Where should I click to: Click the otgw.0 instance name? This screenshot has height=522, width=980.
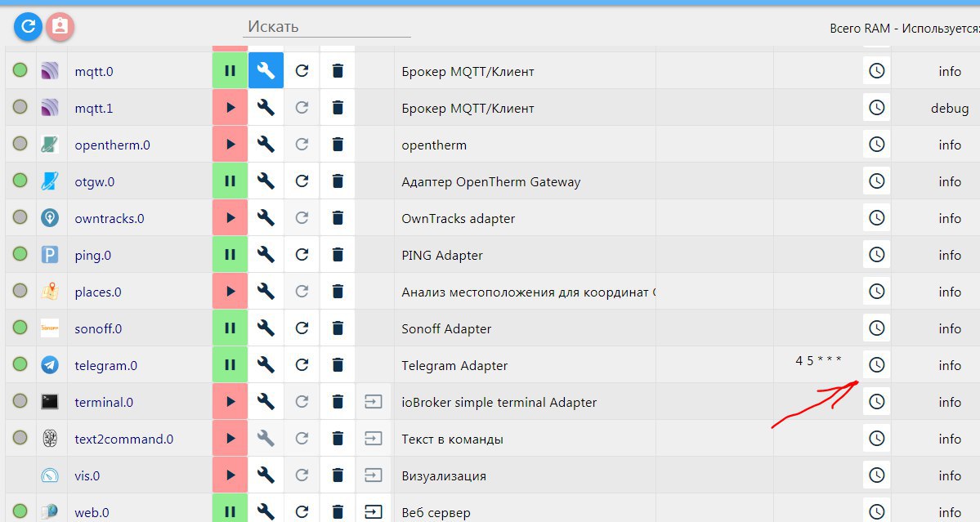(x=94, y=181)
